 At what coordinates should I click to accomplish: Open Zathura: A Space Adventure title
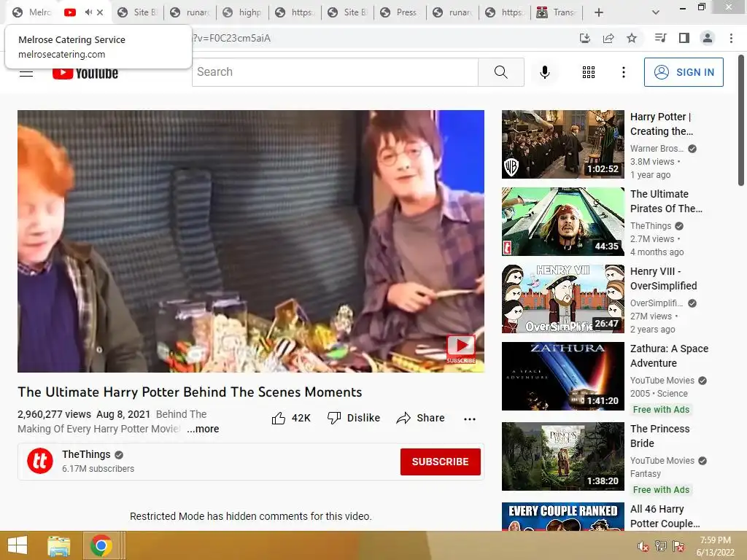click(x=670, y=356)
